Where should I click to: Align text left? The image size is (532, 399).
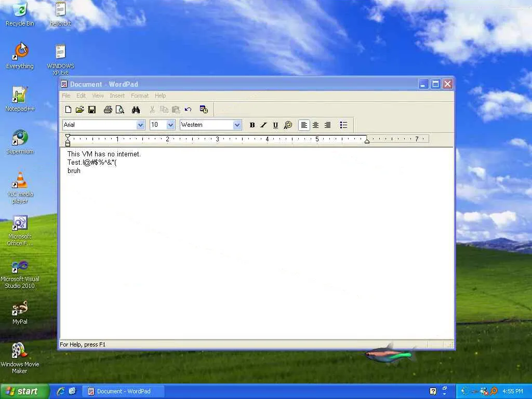[304, 125]
